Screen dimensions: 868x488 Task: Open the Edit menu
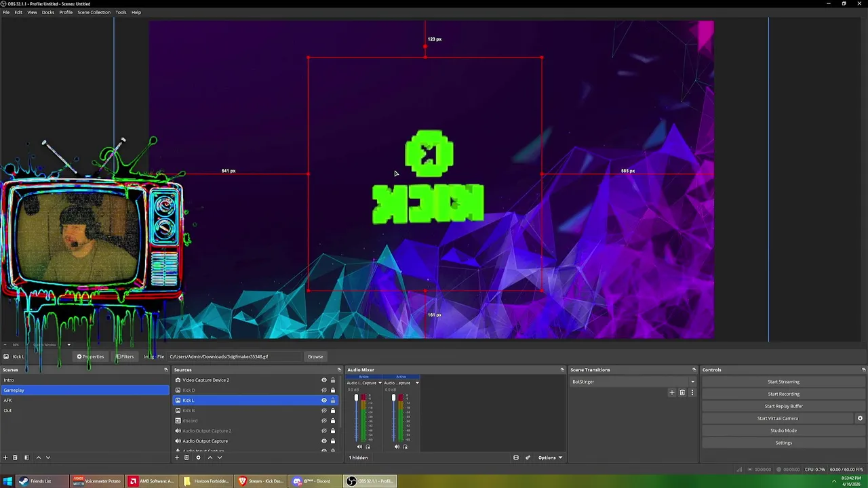[x=18, y=12]
